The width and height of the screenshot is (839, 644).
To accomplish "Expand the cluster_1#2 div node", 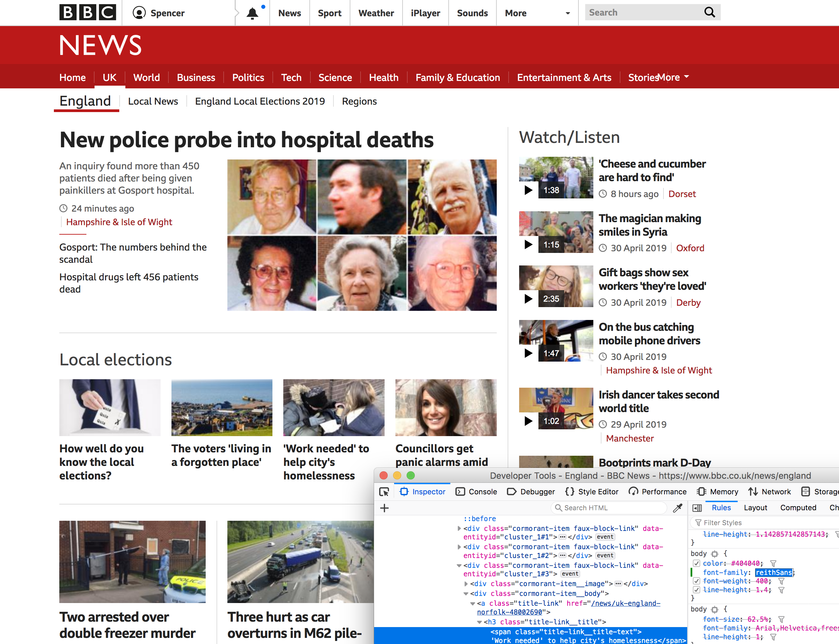I will point(459,547).
